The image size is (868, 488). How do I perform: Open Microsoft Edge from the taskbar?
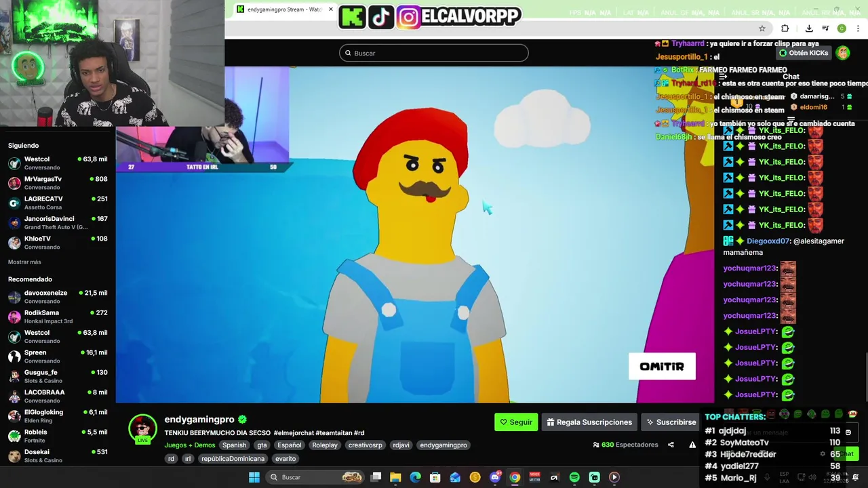coord(415,477)
